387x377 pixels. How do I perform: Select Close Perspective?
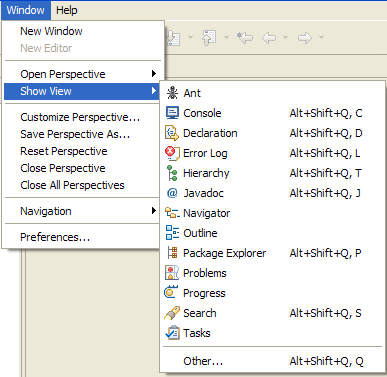(83, 168)
